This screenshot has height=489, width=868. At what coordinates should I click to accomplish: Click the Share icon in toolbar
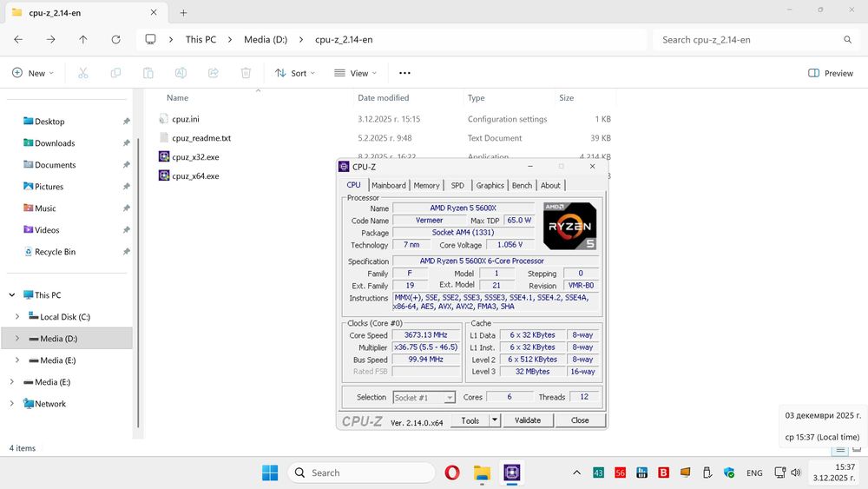(x=214, y=73)
